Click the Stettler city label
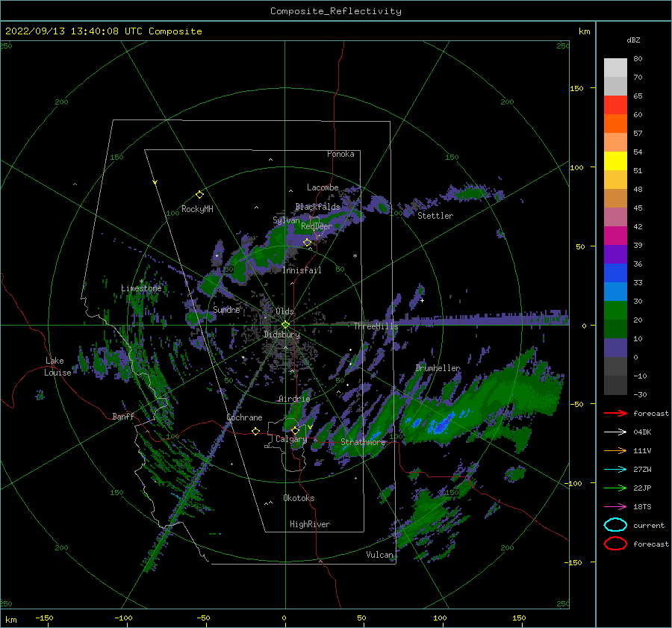 point(435,216)
